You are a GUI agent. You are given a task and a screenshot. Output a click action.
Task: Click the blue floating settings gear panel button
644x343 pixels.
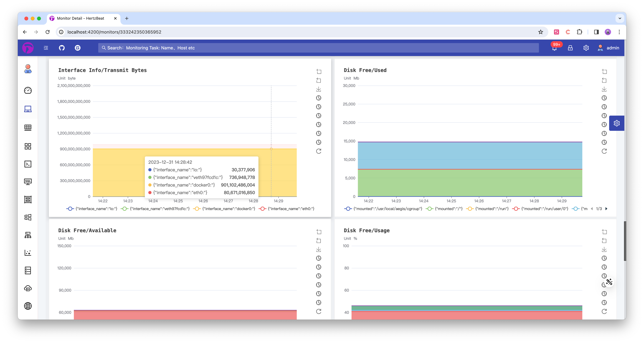(616, 123)
